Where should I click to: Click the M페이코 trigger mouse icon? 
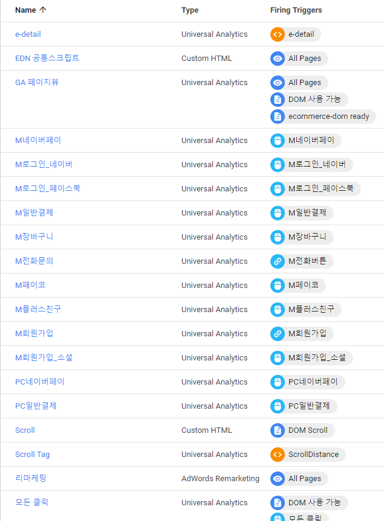click(x=277, y=285)
